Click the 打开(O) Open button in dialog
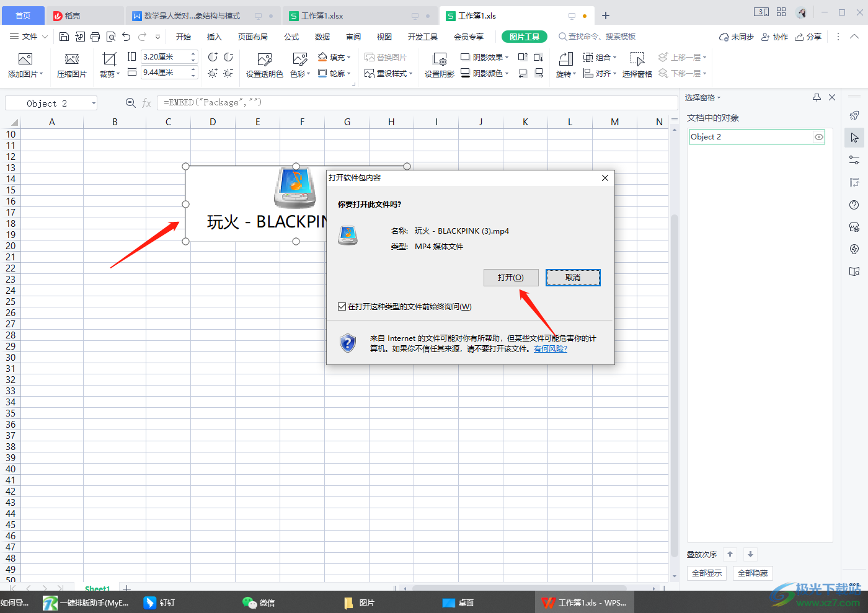This screenshot has height=613, width=868. coord(511,278)
